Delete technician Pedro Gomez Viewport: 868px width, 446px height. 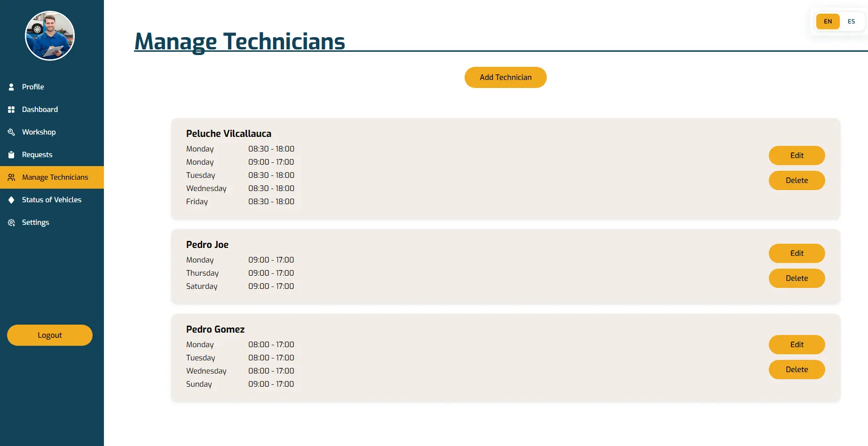(797, 370)
